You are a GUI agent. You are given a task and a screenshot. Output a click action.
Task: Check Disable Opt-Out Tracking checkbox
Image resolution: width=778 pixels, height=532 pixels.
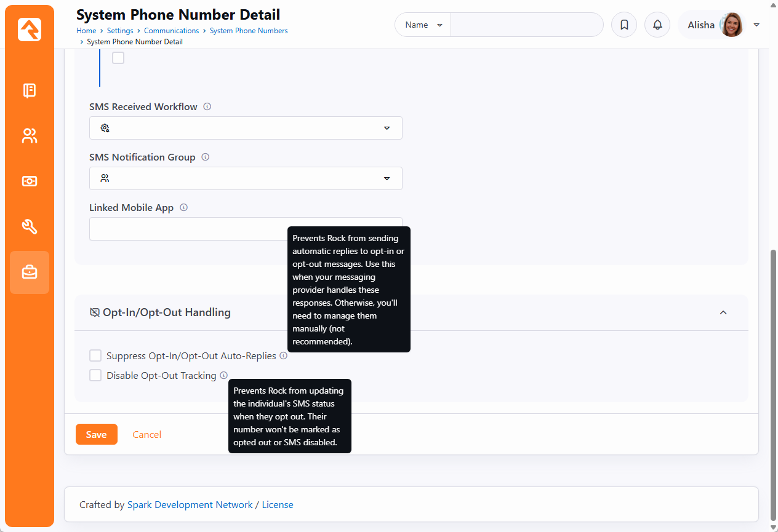pyautogui.click(x=95, y=375)
